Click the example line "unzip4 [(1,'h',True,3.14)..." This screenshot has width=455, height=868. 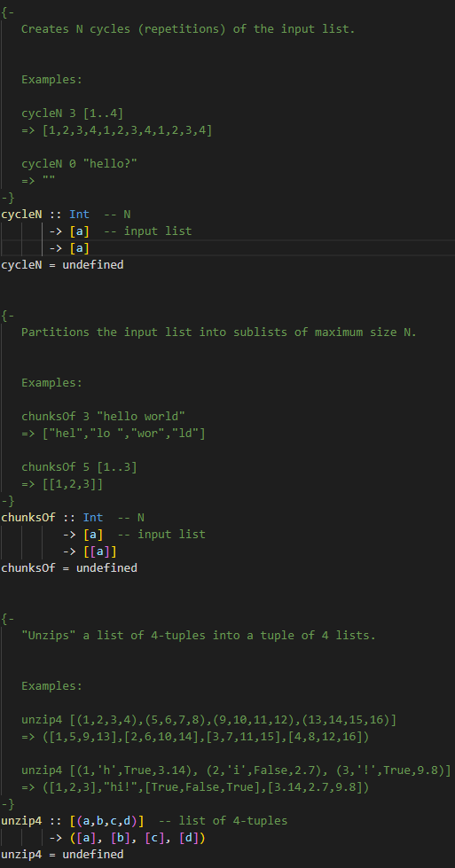pyautogui.click(x=236, y=770)
